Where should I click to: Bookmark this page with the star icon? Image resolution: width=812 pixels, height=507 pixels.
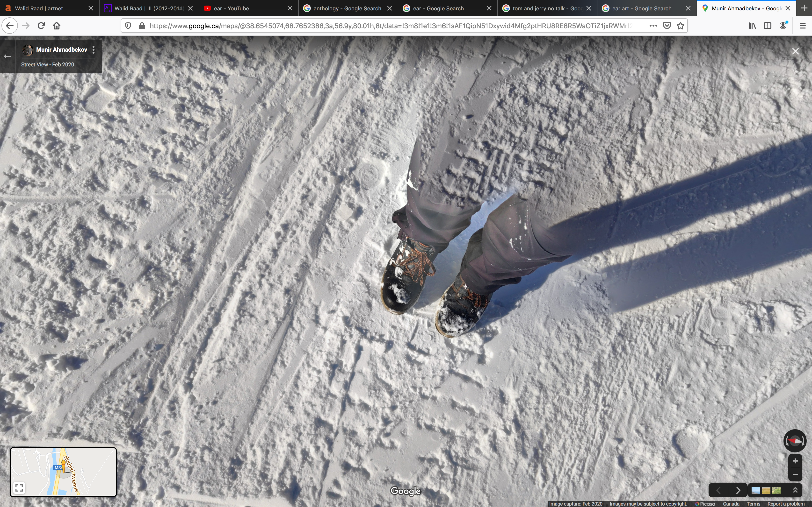(x=680, y=26)
